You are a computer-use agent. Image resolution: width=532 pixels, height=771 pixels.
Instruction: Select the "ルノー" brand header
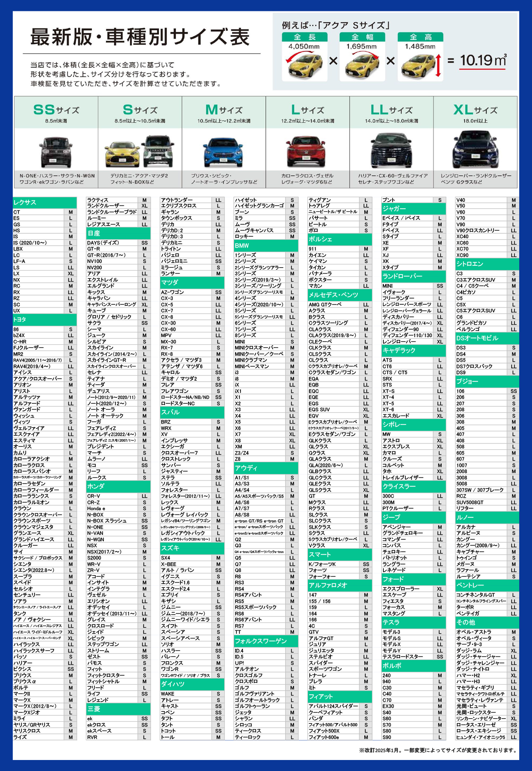coord(487,517)
